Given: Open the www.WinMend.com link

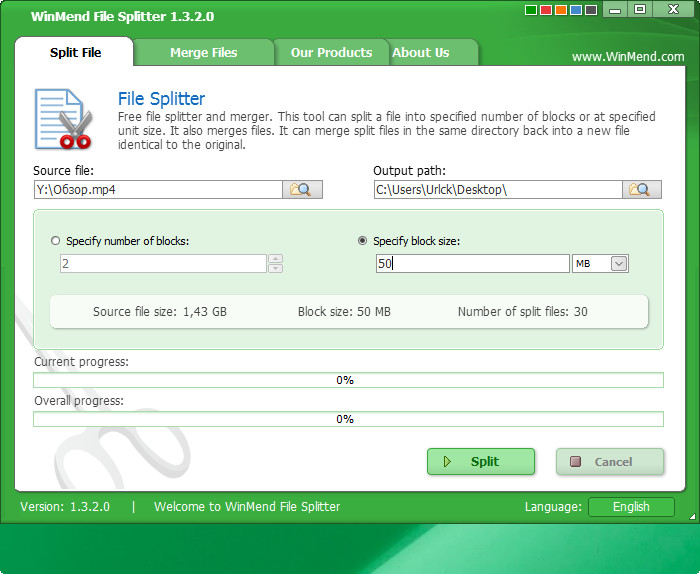Looking at the screenshot, I should (x=628, y=57).
